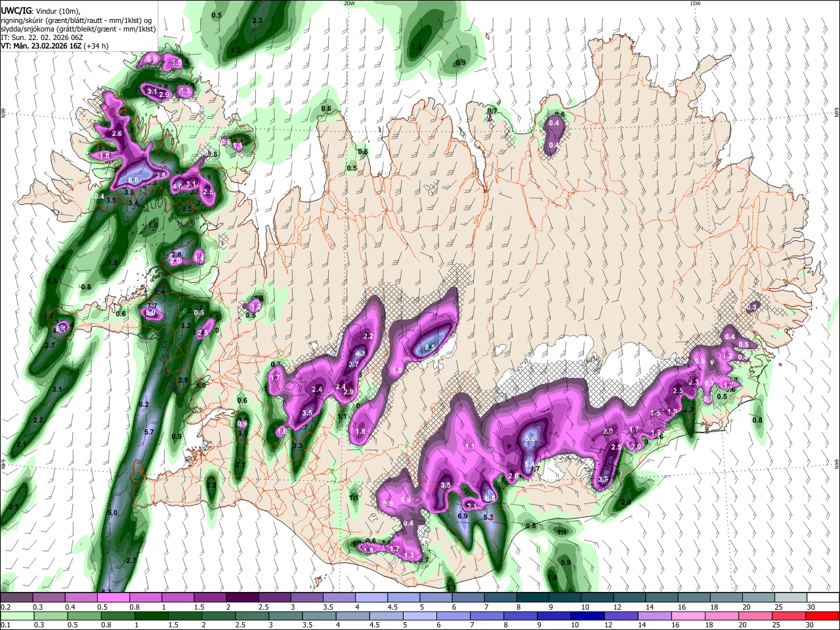Screen dimensions: 840x630
Task: Click the red 30 swatch in bottom legend row
Action: (823, 616)
